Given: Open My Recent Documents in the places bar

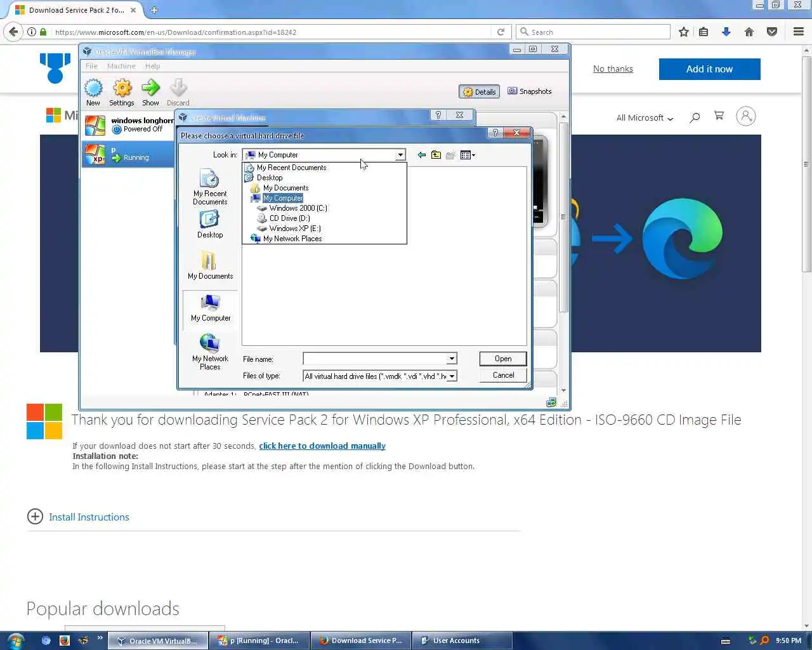Looking at the screenshot, I should pos(210,187).
